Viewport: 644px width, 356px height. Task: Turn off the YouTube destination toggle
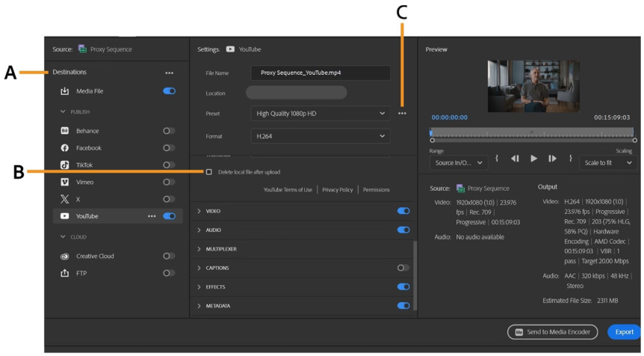169,216
